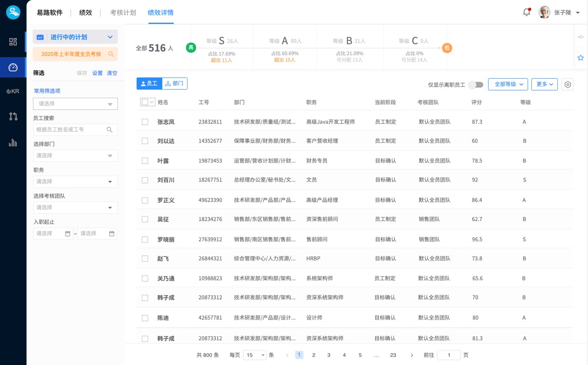Toggle show only resigned employees switch
The height and width of the screenshot is (365, 588).
tap(476, 84)
